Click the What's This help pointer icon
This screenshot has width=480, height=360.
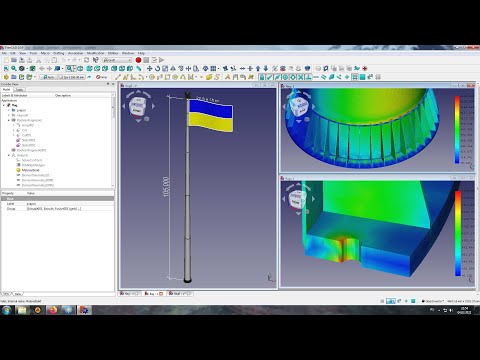[96, 60]
